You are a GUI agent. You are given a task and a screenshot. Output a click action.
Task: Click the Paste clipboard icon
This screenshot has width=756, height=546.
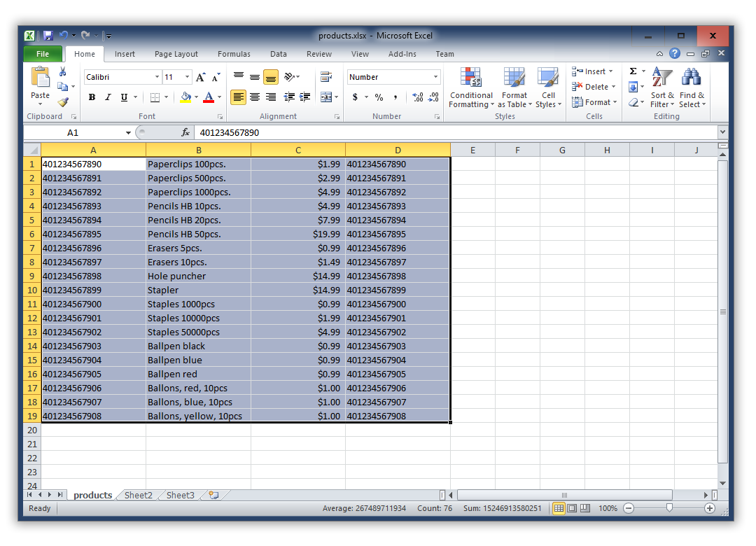click(x=40, y=77)
